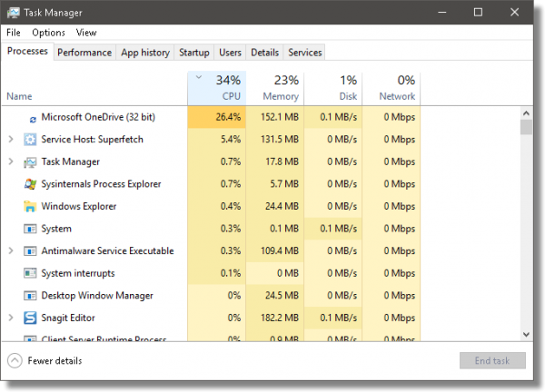Expand the Task Manager process group
Screen dimensions: 545x392
coord(11,162)
